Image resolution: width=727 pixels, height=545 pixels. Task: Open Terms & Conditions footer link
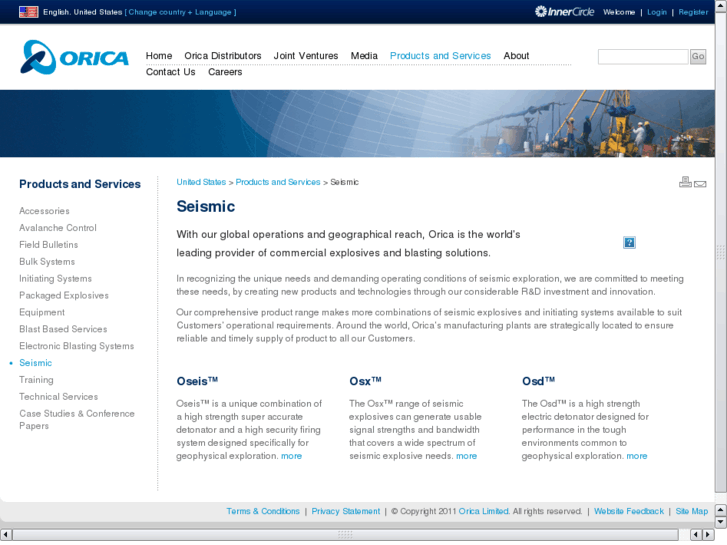pos(263,511)
